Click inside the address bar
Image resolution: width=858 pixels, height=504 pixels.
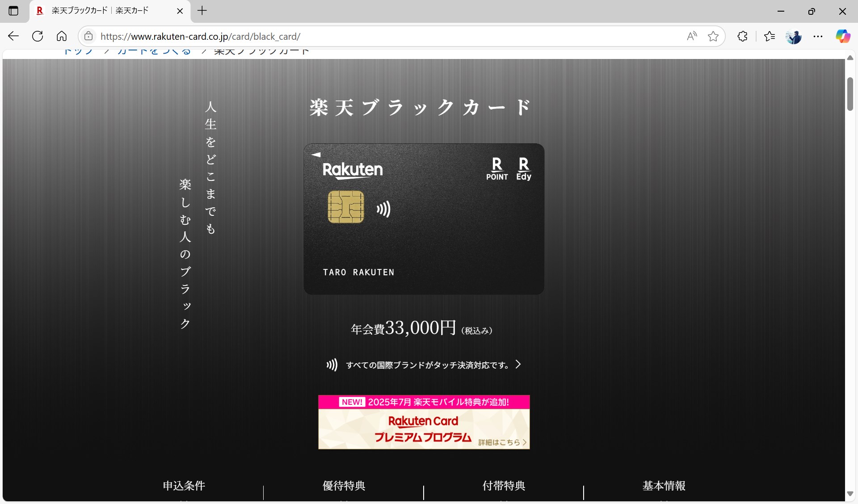coord(357,36)
